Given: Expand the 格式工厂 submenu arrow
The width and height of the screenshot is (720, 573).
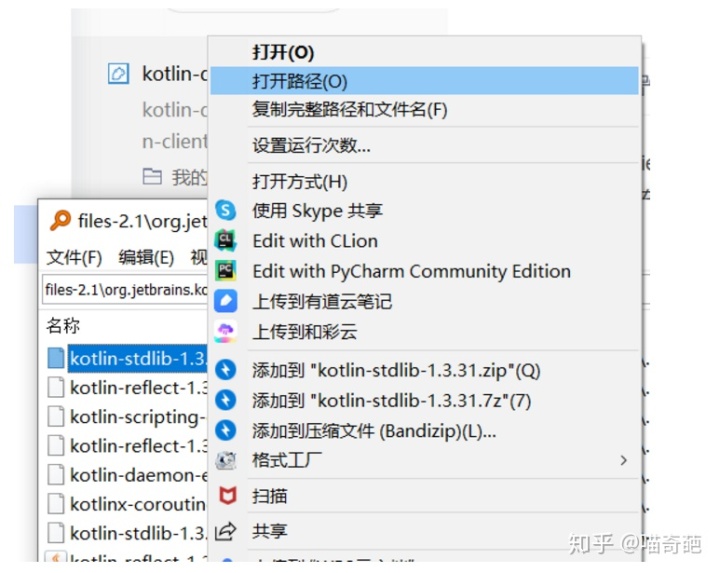Looking at the screenshot, I should click(x=623, y=460).
